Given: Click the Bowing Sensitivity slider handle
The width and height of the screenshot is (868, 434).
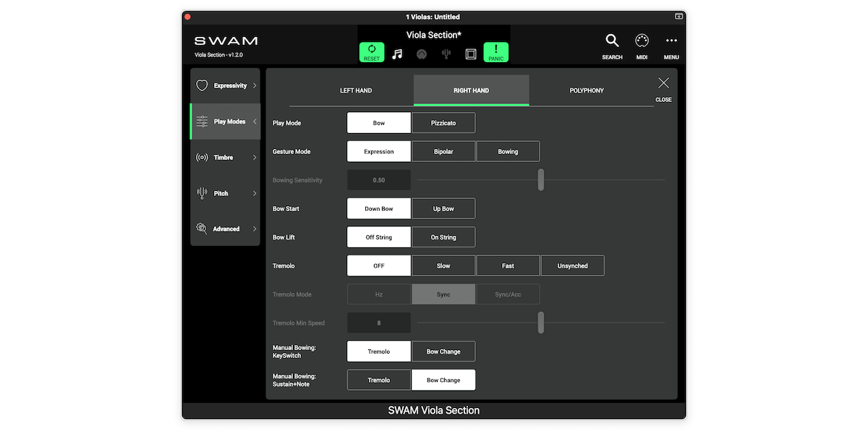Looking at the screenshot, I should [540, 180].
